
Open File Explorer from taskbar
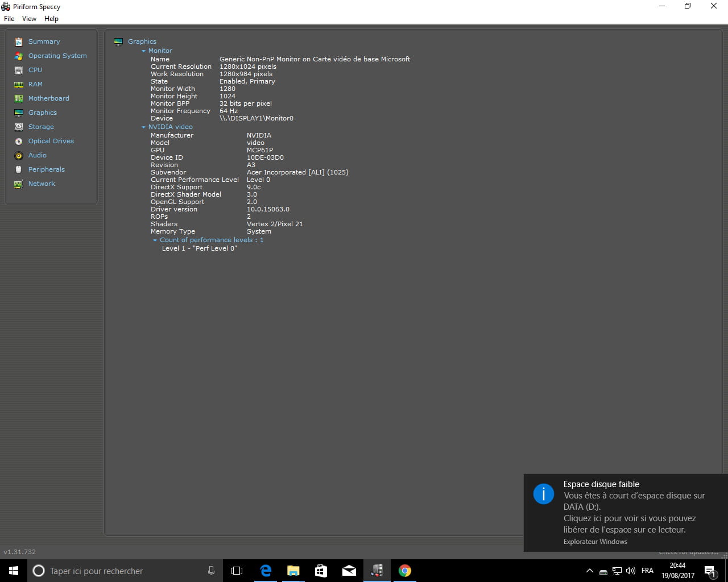[293, 571]
